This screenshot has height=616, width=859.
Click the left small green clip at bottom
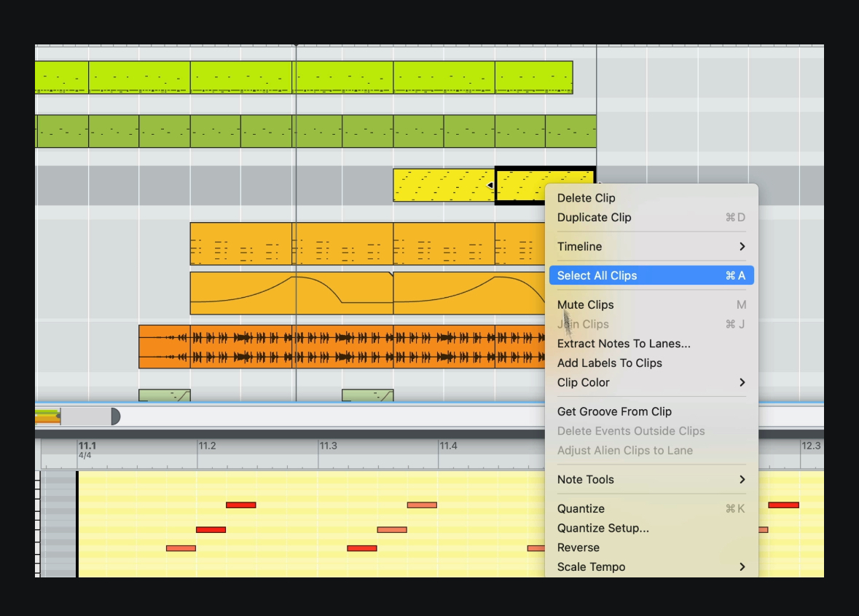click(165, 395)
